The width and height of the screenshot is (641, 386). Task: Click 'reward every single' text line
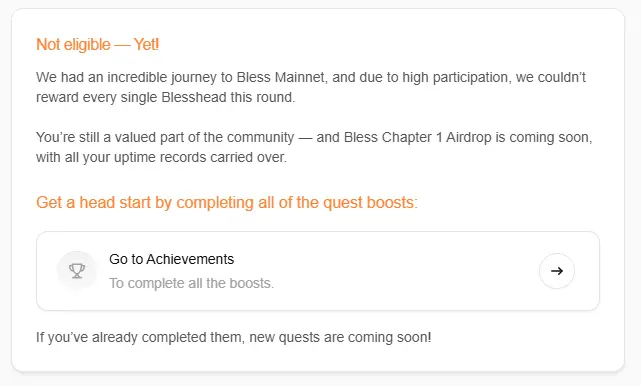tap(96, 97)
